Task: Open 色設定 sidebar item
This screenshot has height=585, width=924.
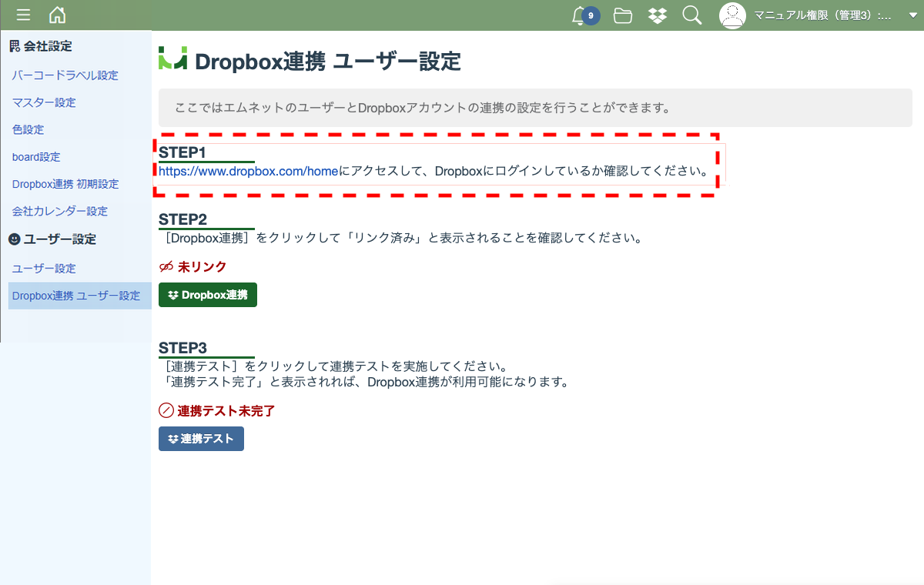Action: (28, 129)
